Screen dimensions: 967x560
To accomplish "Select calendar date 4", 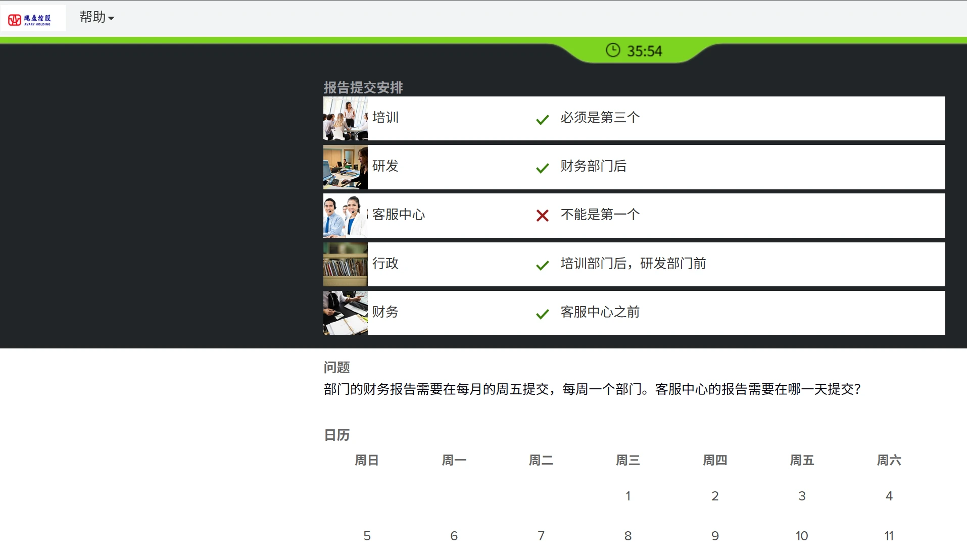I will [889, 496].
